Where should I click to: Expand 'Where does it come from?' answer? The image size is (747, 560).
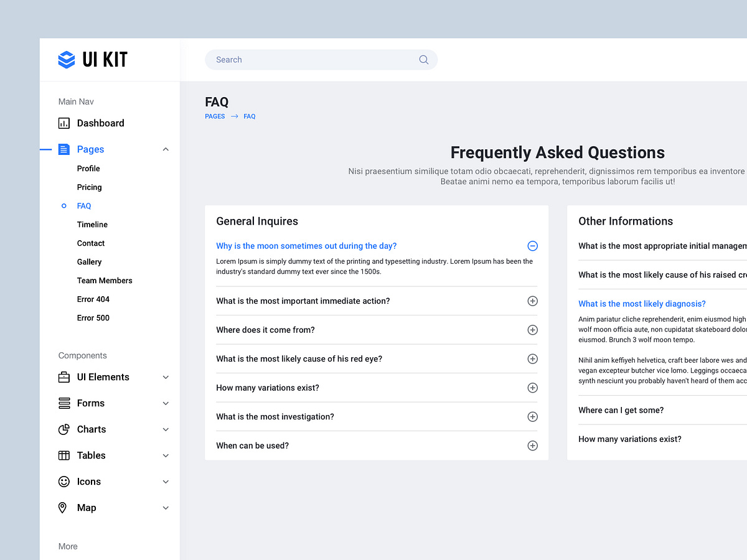[532, 330]
